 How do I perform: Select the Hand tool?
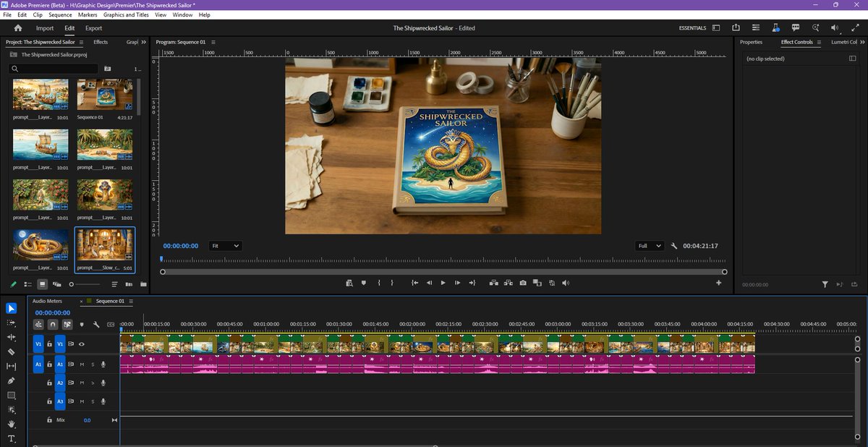click(10, 424)
